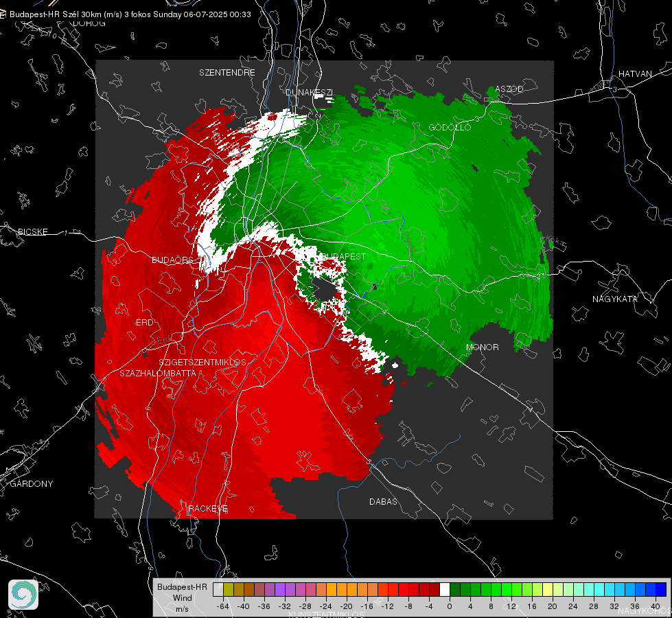Click the SZÁZHALOMBATTA label

point(158,374)
